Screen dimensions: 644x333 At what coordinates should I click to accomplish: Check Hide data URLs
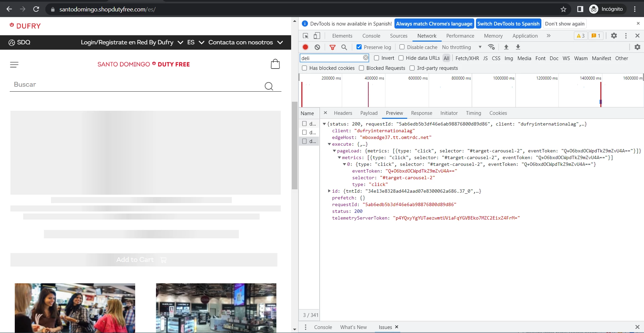tap(401, 58)
